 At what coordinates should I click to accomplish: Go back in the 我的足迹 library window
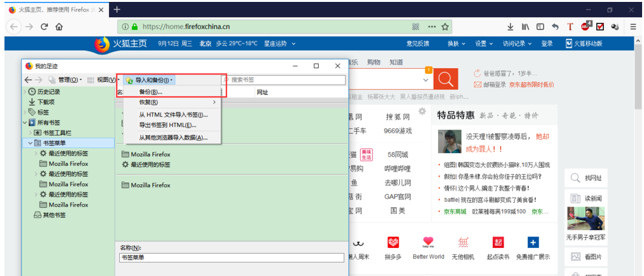(28, 80)
